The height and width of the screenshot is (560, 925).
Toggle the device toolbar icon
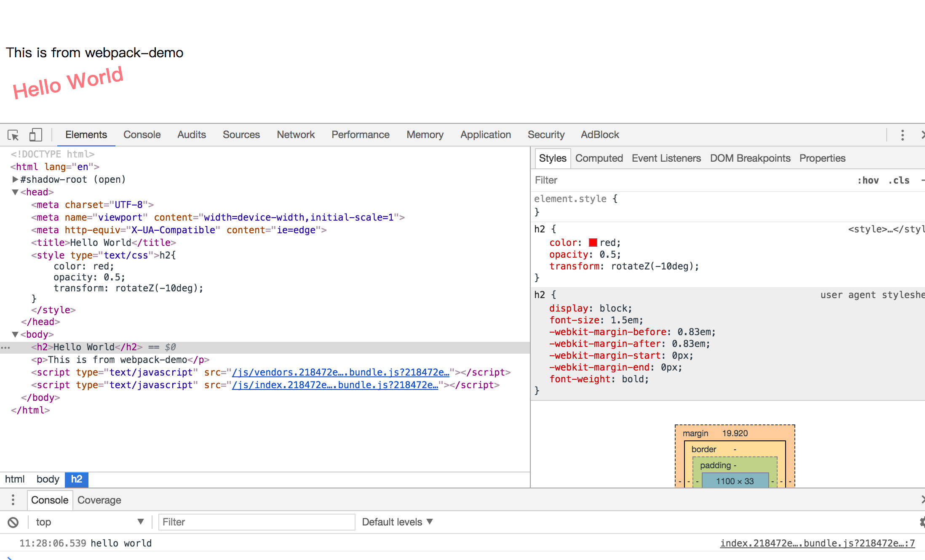[35, 135]
